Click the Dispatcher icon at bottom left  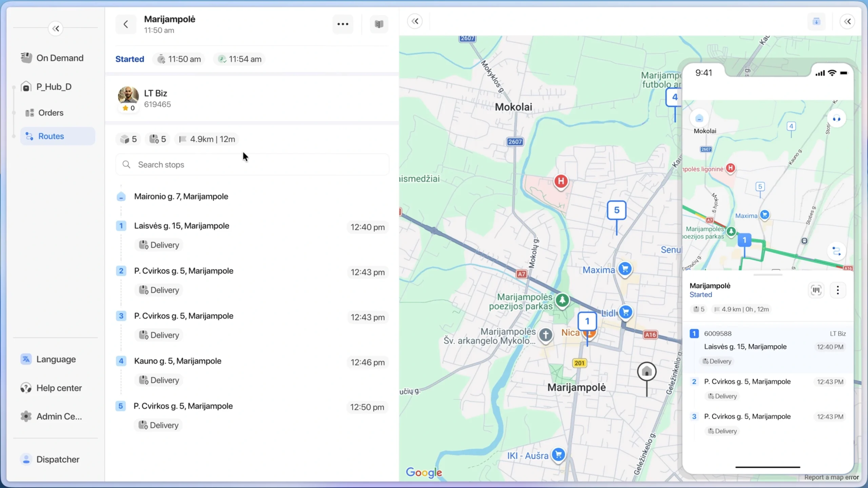pos(26,459)
